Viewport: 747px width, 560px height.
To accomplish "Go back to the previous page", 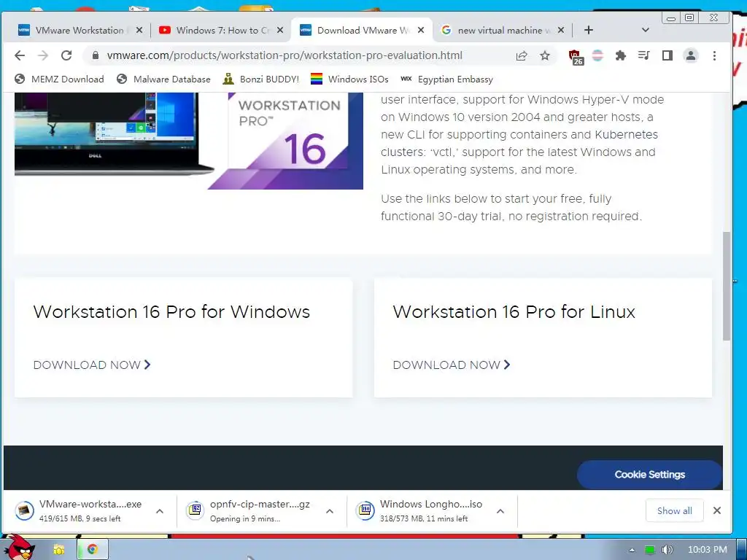I will tap(20, 55).
